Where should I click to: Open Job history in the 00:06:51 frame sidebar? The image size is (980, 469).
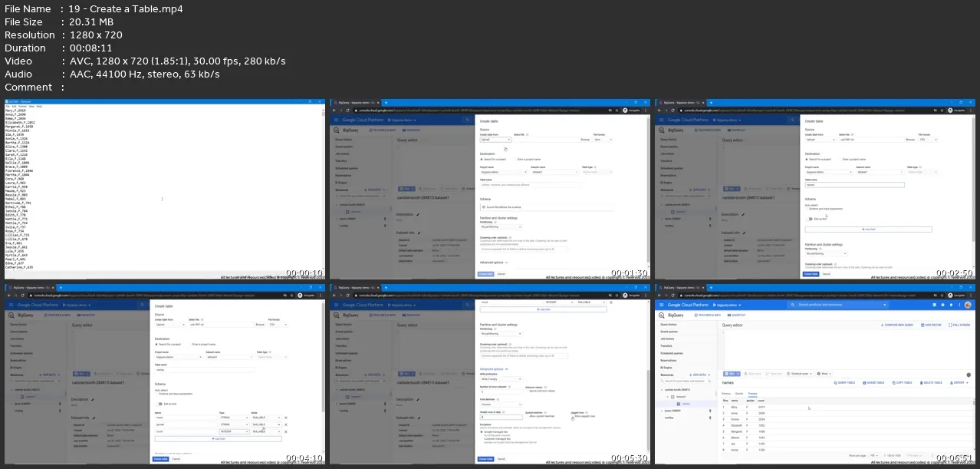click(x=668, y=339)
